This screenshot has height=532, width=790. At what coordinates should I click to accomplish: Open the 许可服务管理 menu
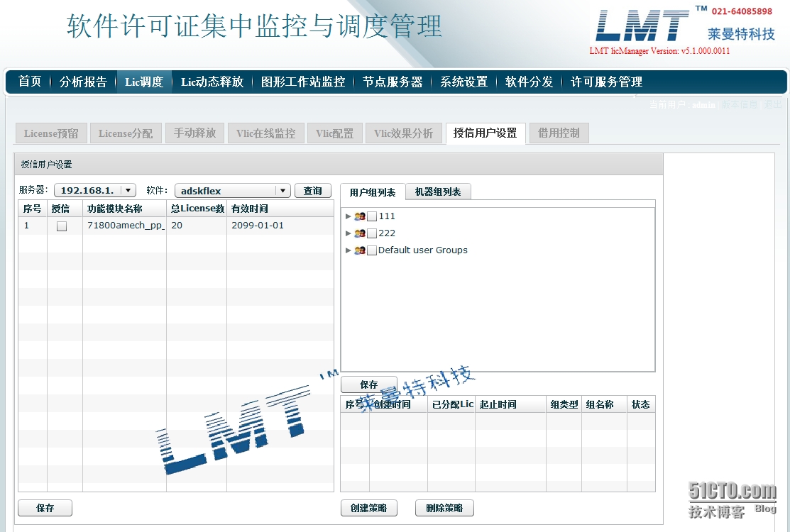point(606,82)
